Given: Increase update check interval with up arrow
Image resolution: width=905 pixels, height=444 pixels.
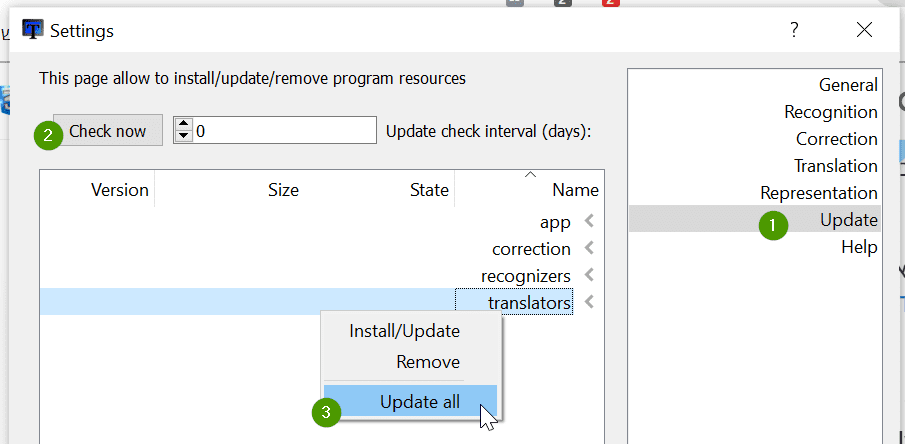Looking at the screenshot, I should click(x=183, y=124).
